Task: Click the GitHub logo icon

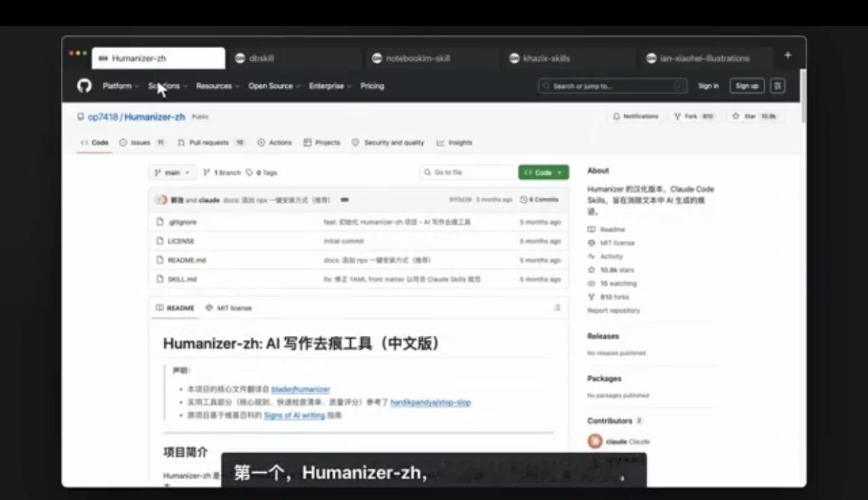Action: [x=84, y=86]
